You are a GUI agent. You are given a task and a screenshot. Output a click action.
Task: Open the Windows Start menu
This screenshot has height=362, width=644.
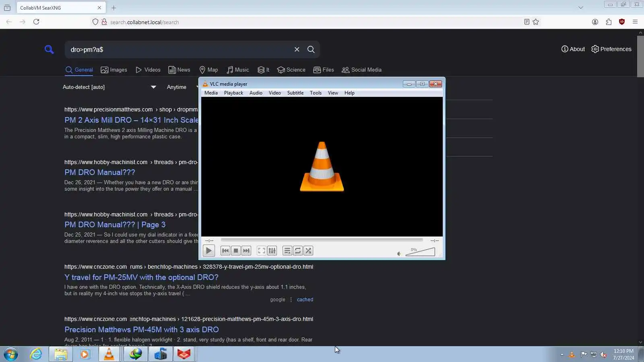(11, 354)
